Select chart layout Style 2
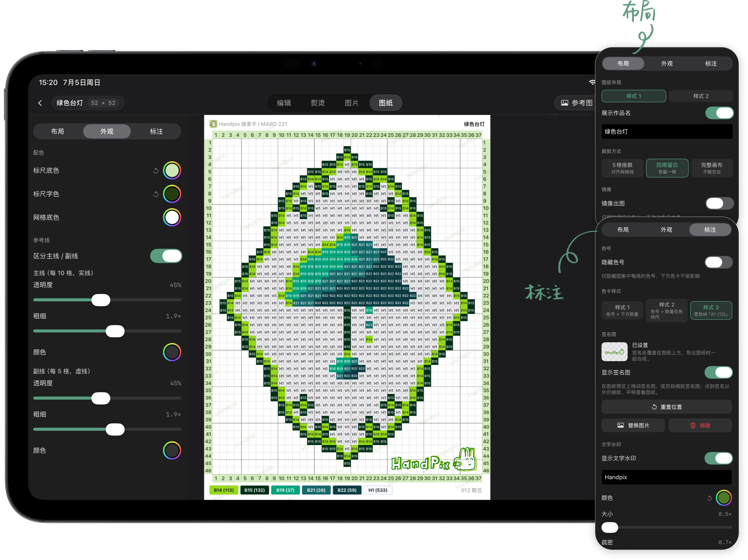Viewport: 748px width, 560px height. pyautogui.click(x=701, y=96)
